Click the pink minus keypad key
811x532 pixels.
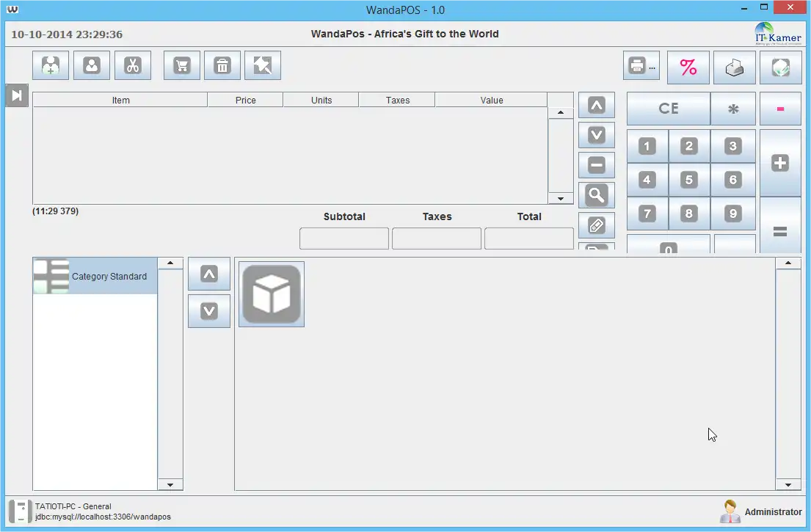[x=780, y=109]
